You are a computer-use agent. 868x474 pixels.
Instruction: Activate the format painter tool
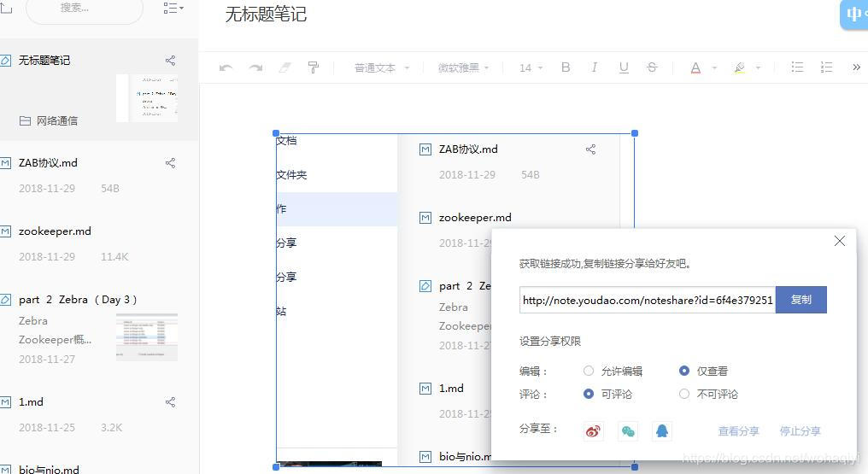click(x=314, y=67)
